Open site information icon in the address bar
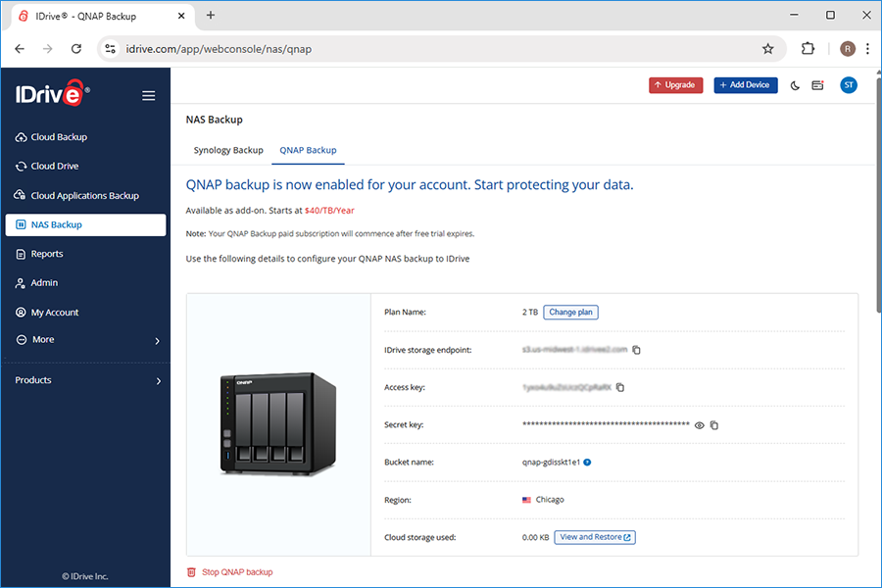 click(x=110, y=49)
